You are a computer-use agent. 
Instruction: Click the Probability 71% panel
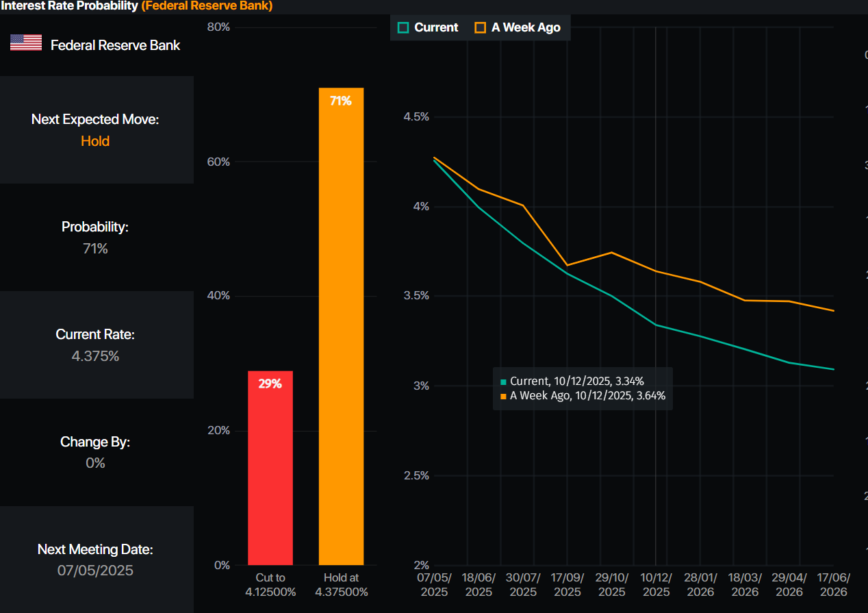[96, 238]
